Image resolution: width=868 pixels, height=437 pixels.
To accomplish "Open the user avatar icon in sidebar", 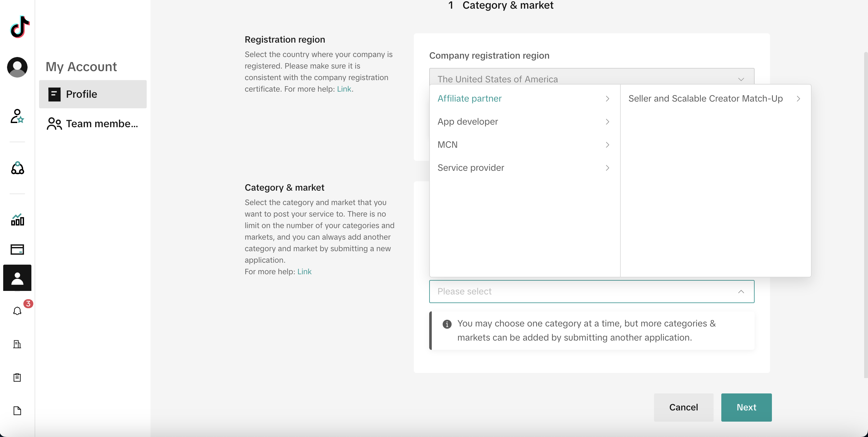I will tap(17, 67).
